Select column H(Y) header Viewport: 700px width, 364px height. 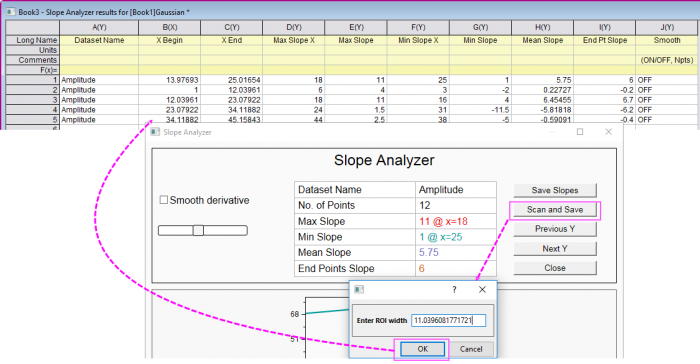click(x=542, y=27)
